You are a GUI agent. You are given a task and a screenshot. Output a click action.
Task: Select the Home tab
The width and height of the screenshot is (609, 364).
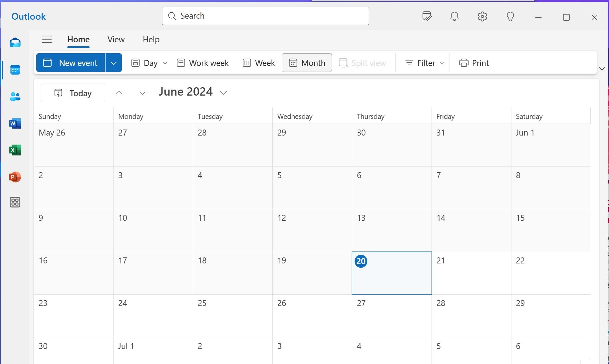tap(78, 40)
